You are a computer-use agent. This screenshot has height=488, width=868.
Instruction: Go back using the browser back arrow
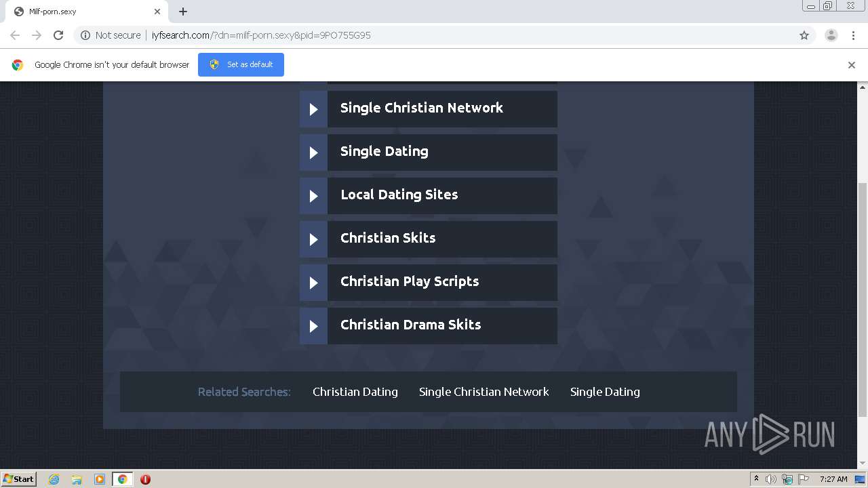coord(15,35)
